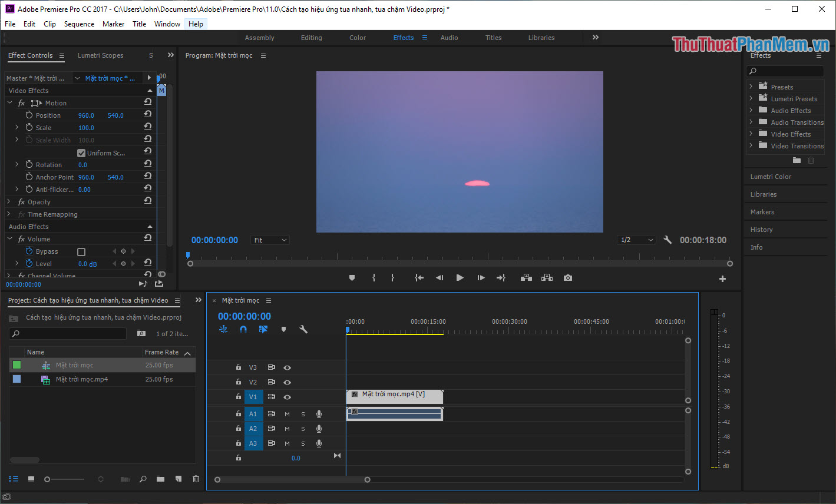
Task: Click the Extract icon in the Program monitor
Action: click(x=547, y=277)
